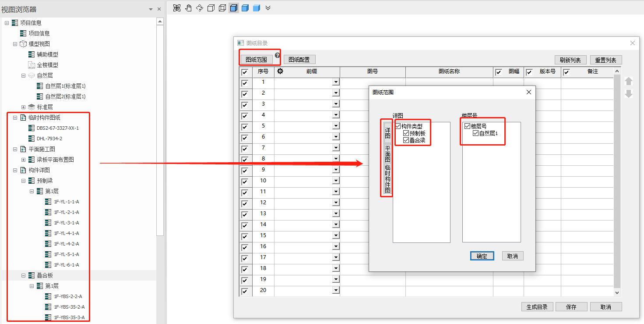Viewport: 644px width, 324px height.
Task: Switch to the 临时构件图 vertical tab
Action: (387, 179)
